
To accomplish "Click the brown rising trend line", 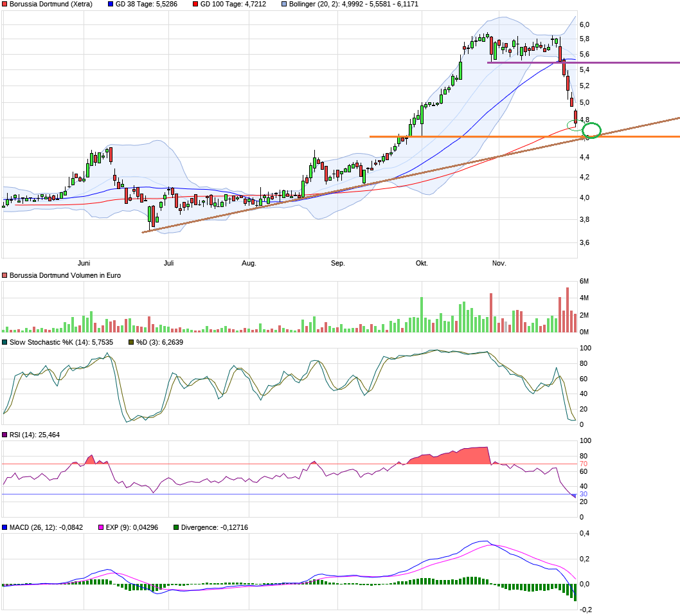I will click(x=411, y=176).
